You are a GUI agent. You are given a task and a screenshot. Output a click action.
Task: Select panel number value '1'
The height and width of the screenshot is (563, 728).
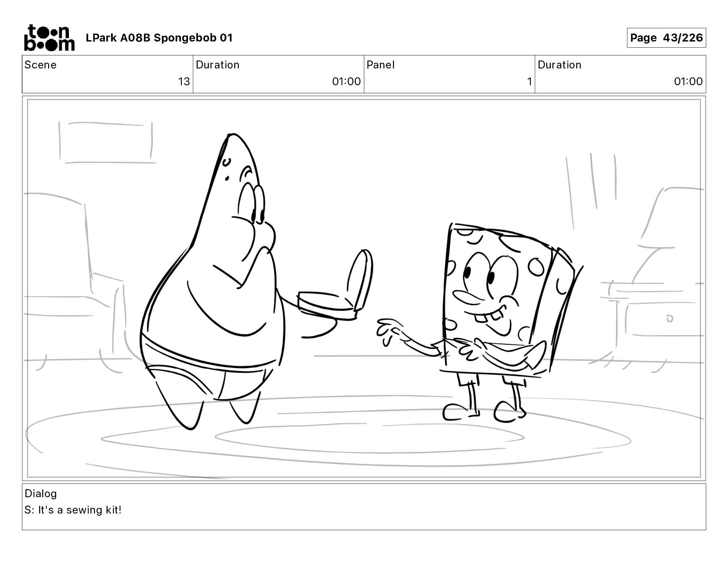tap(529, 82)
